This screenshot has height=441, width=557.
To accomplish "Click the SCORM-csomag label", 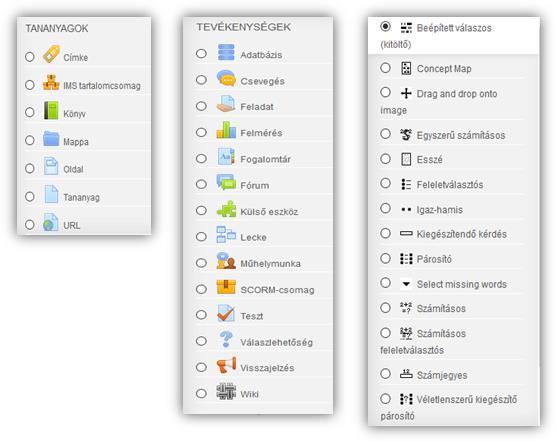I will click(x=277, y=290).
